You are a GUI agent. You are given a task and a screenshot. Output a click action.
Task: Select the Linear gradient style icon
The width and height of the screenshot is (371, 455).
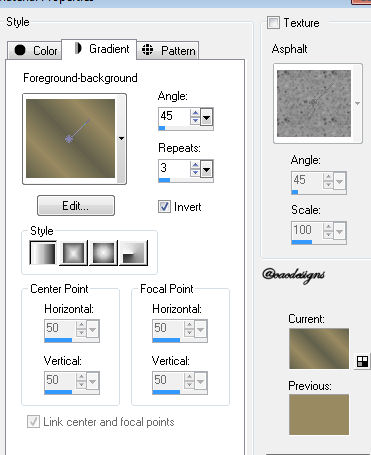tap(43, 253)
